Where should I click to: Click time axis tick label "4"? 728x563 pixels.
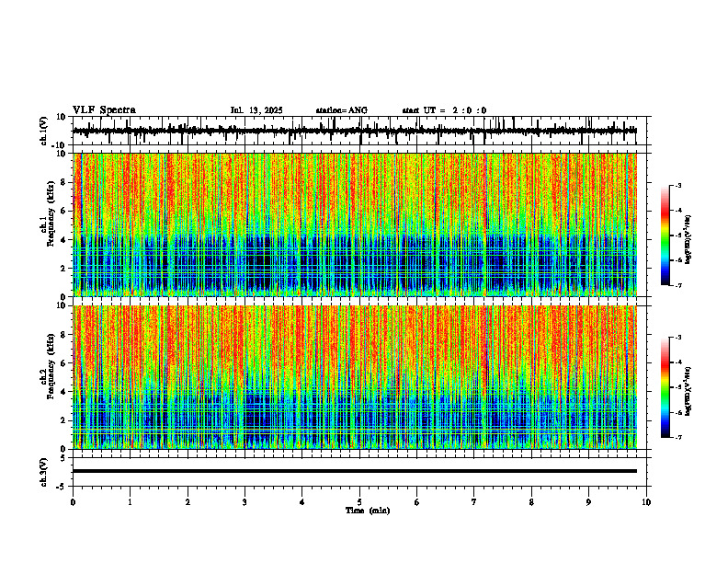click(x=302, y=502)
